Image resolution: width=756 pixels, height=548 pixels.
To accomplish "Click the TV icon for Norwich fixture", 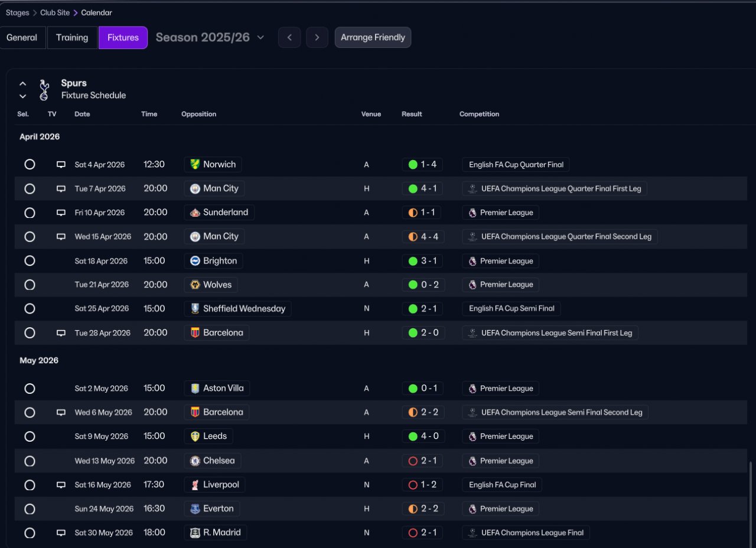I will (x=61, y=165).
